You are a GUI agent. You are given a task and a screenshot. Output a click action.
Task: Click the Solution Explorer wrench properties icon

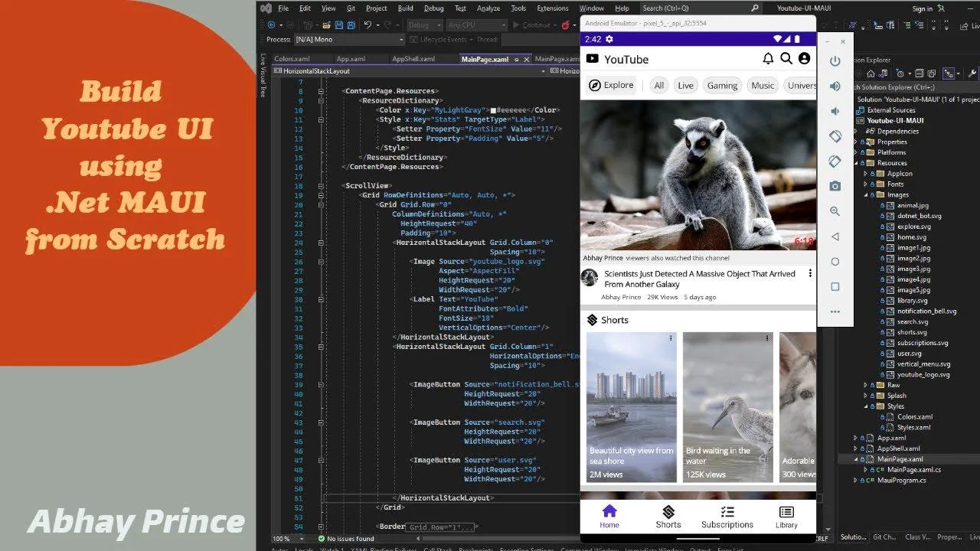(x=972, y=73)
